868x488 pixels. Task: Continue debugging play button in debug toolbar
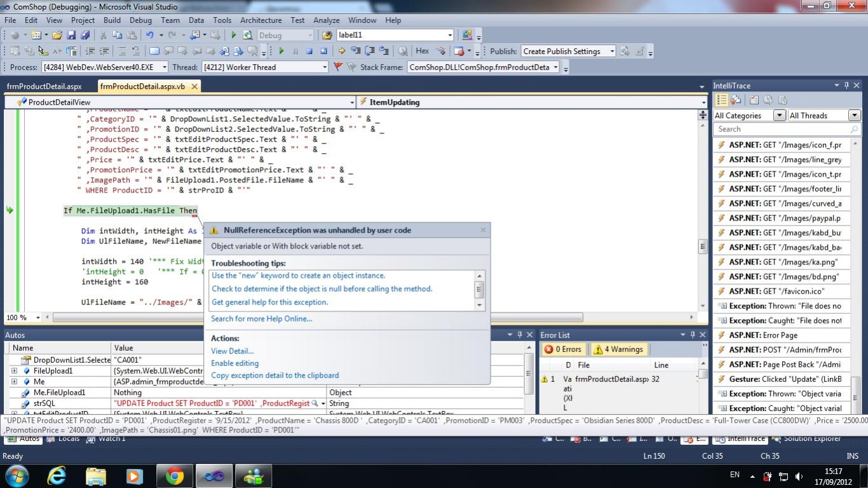281,51
